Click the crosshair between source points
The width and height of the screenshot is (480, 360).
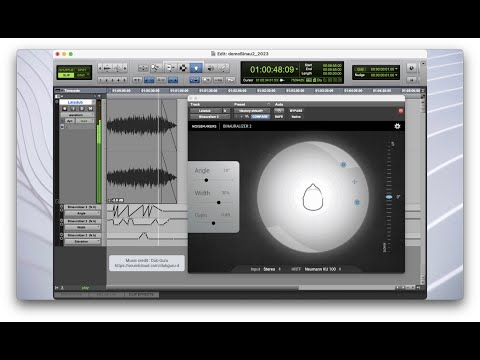[354, 182]
